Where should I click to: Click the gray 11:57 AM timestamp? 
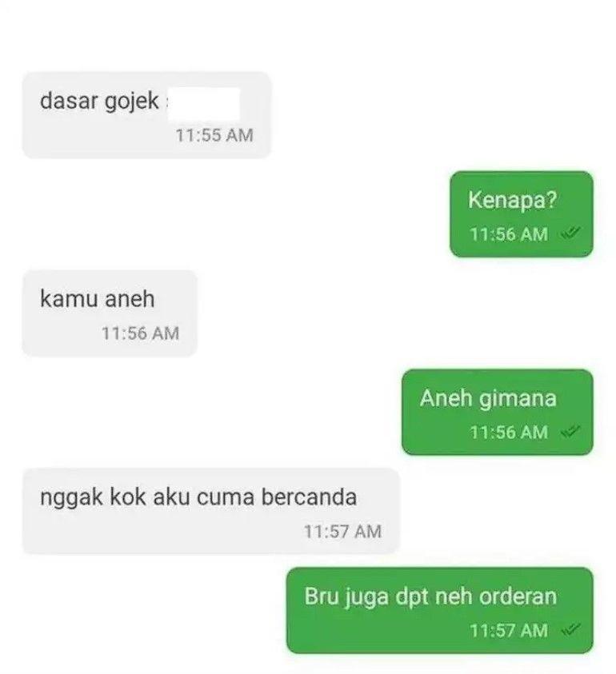coord(343,532)
